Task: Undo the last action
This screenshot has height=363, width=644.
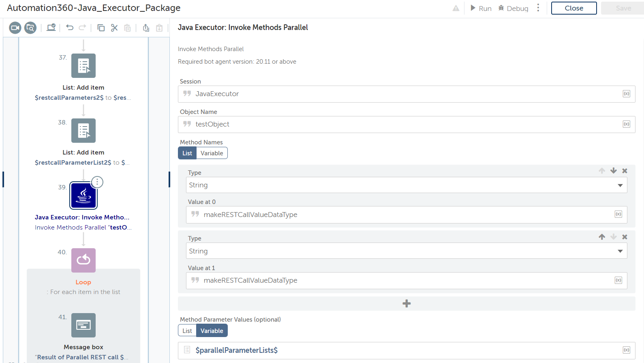Action: pos(70,28)
